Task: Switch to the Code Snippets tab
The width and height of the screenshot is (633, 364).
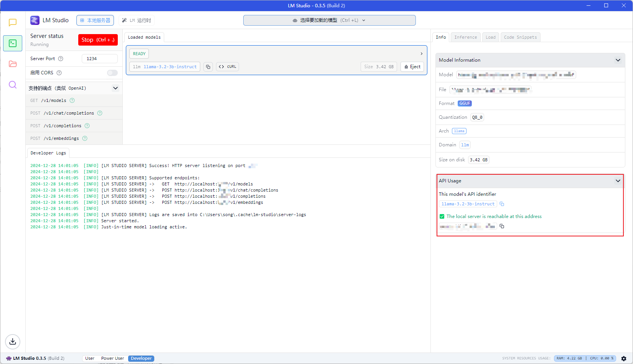Action: [x=520, y=37]
